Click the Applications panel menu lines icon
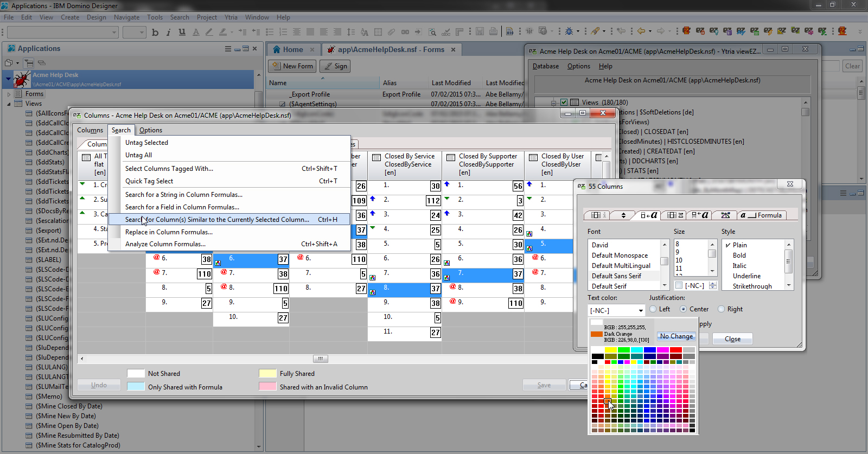Image resolution: width=868 pixels, height=454 pixels. [x=228, y=49]
